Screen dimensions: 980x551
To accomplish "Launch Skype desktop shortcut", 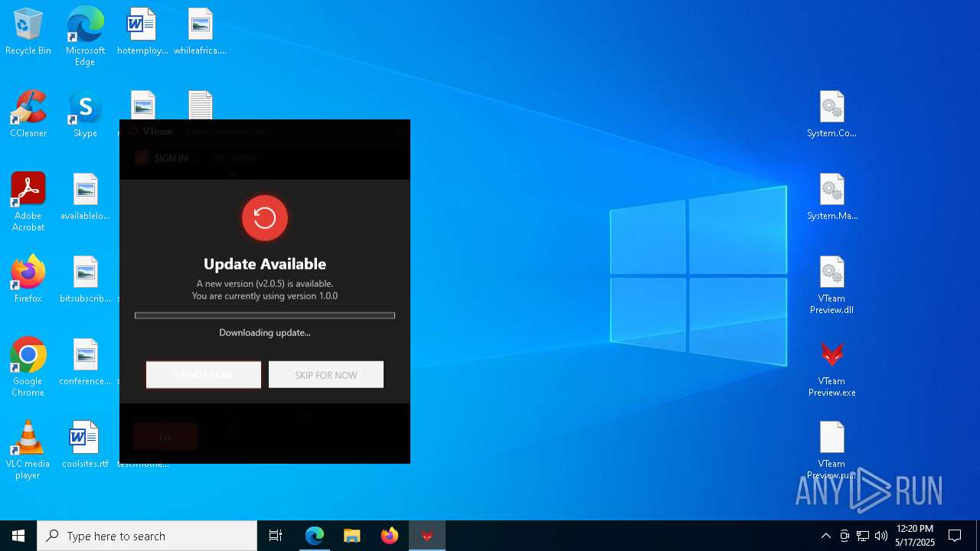I will [x=85, y=115].
